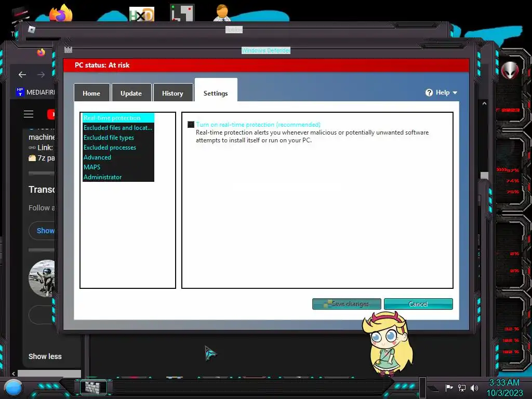Open the gray maze-like desktop icon
The image size is (532, 399).
[182, 13]
